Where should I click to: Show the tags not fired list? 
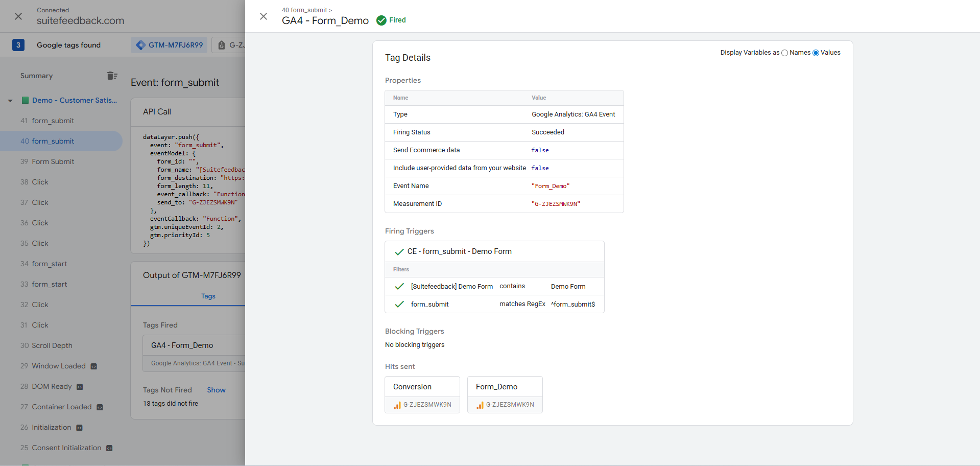216,390
